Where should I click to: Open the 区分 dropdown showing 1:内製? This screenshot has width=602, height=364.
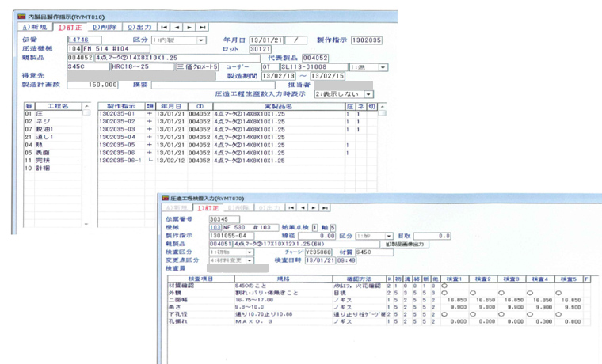(x=200, y=40)
